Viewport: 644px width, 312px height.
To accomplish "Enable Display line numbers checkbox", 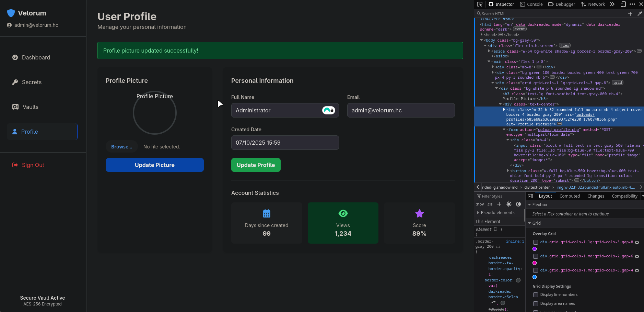I will 535,295.
